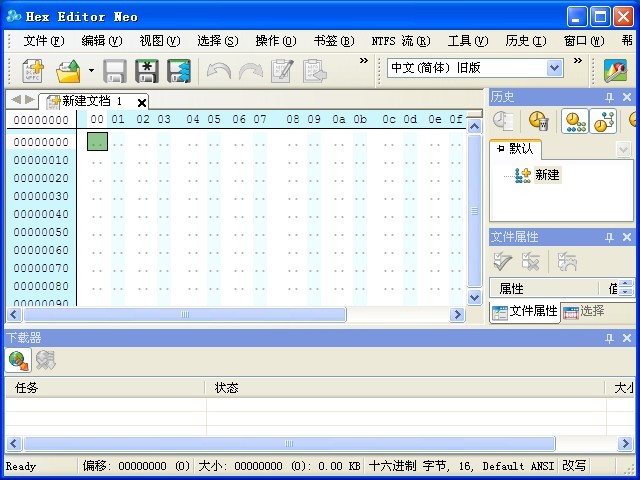Pin the 下载器 panel
The height and width of the screenshot is (480, 640).
[609, 338]
